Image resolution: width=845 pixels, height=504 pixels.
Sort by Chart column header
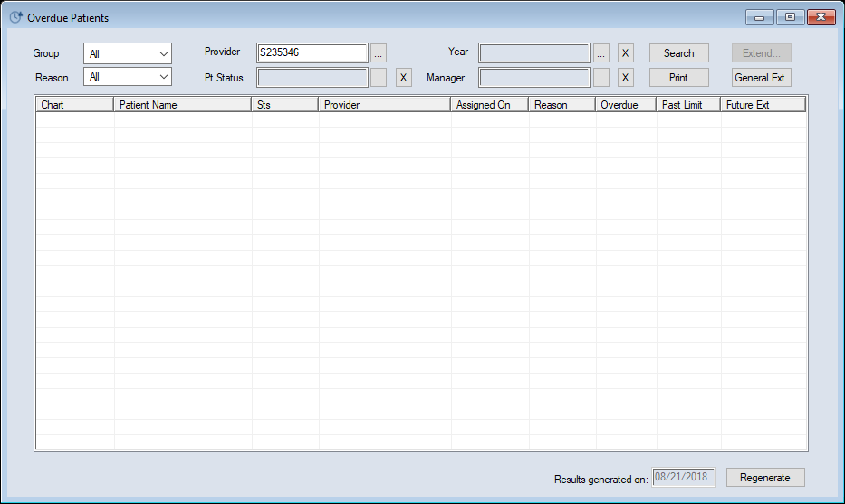point(75,105)
